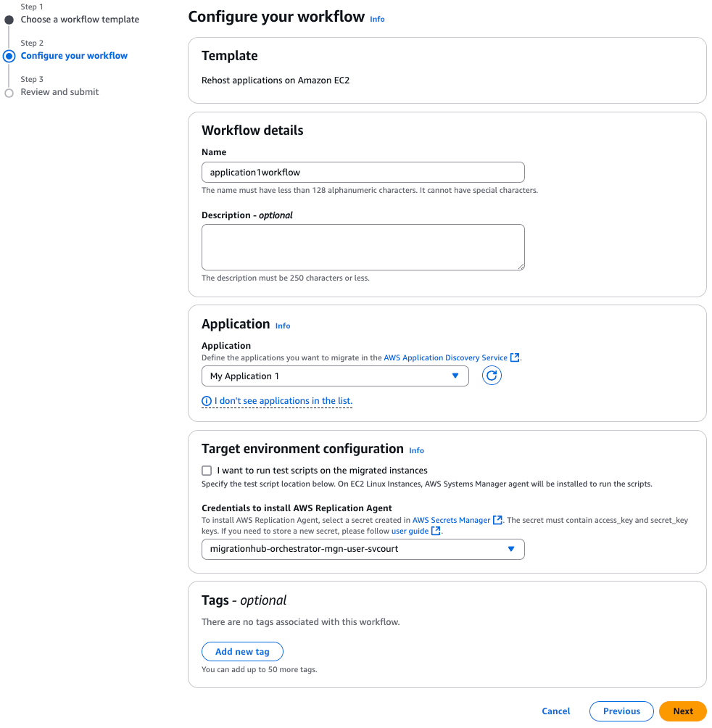Viewport: 712px width, 728px height.
Task: Open AWS Secrets Manager via external link icon
Action: click(498, 519)
